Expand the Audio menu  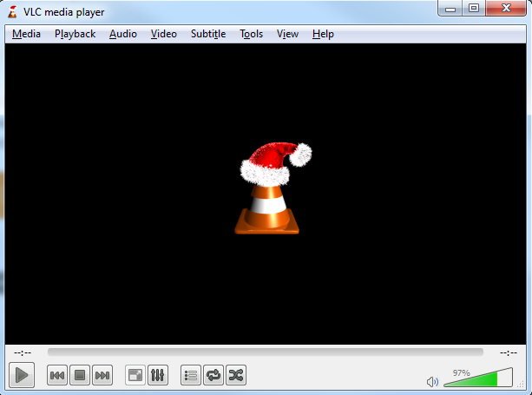coord(122,34)
